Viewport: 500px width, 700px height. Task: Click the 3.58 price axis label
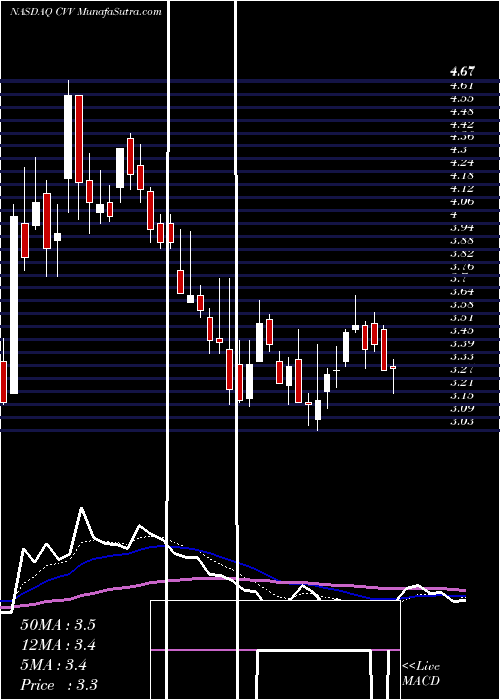[x=462, y=305]
